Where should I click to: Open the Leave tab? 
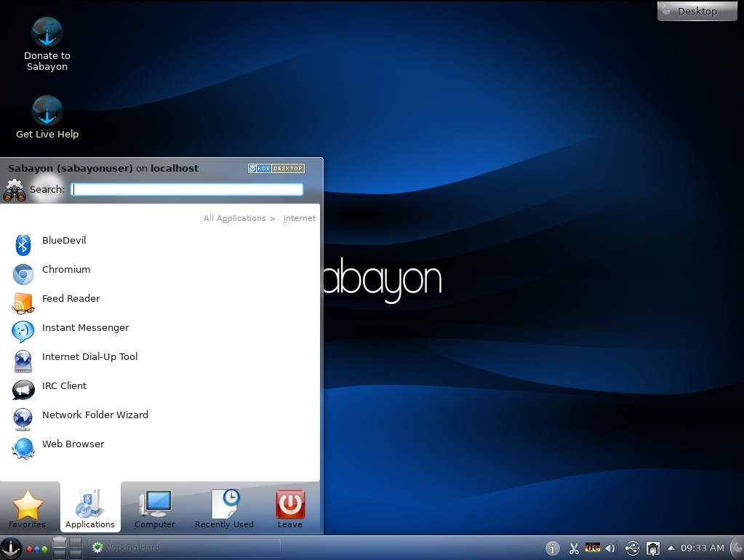[290, 509]
